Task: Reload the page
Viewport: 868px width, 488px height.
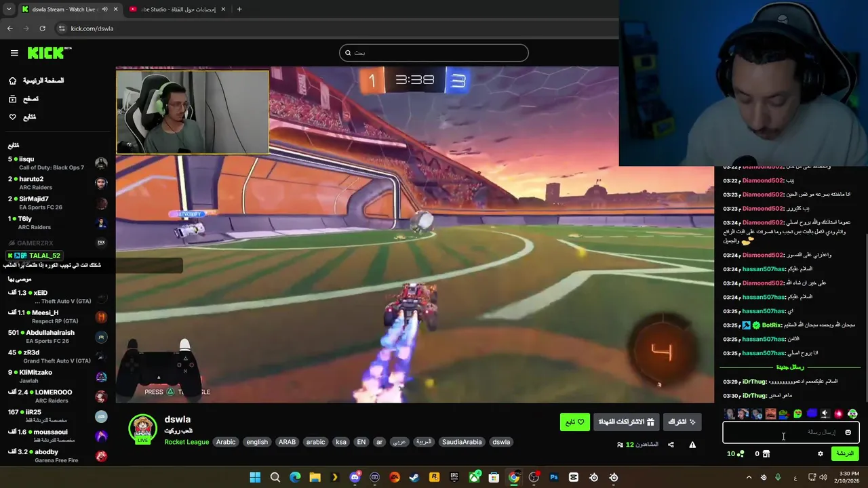Action: tap(42, 28)
